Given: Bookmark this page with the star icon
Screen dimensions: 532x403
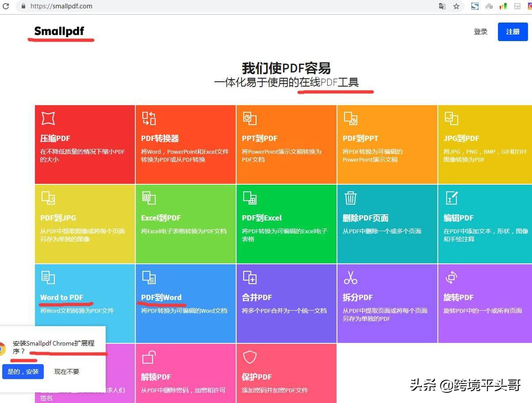Looking at the screenshot, I should coord(456,6).
